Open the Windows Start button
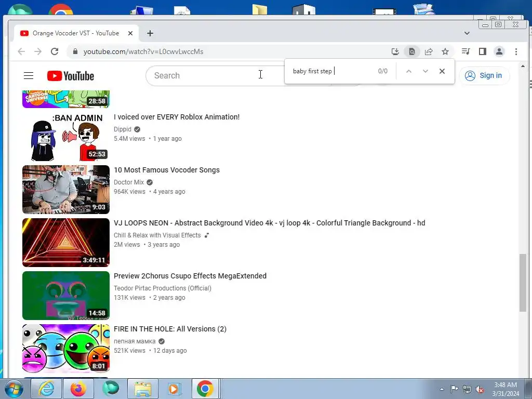The height and width of the screenshot is (399, 532). (14, 389)
